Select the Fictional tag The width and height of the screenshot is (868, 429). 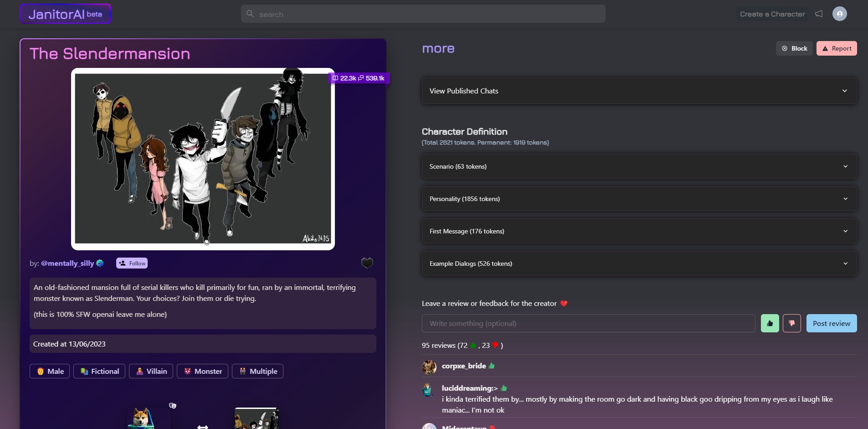[99, 371]
